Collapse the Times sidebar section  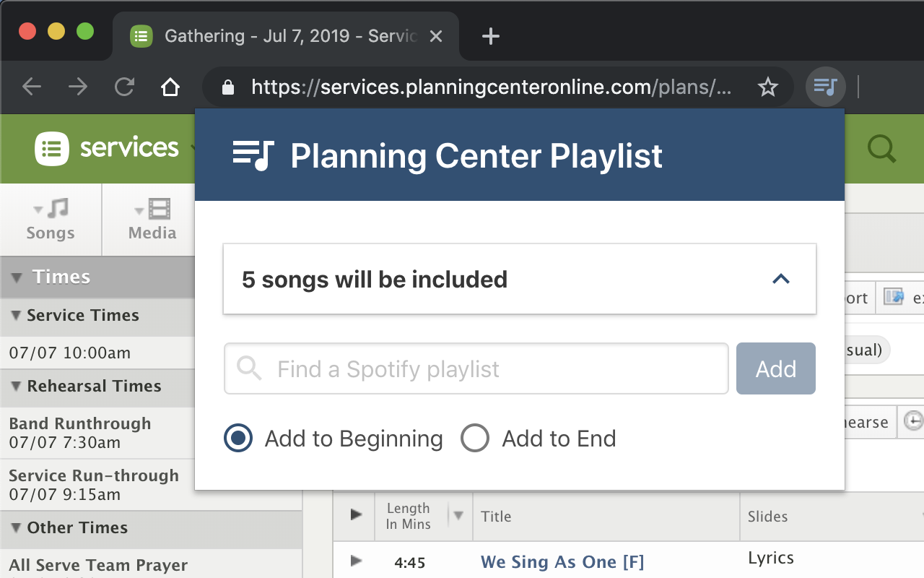(17, 277)
